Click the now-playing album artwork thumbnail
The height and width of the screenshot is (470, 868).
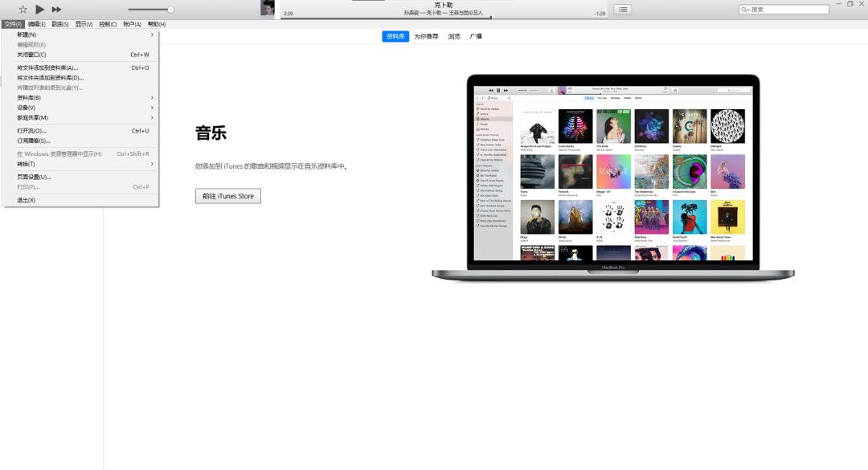point(268,8)
